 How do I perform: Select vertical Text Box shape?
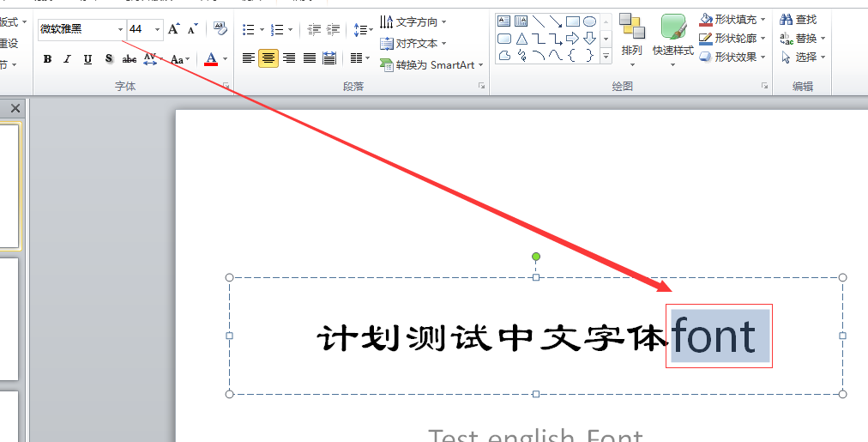521,21
